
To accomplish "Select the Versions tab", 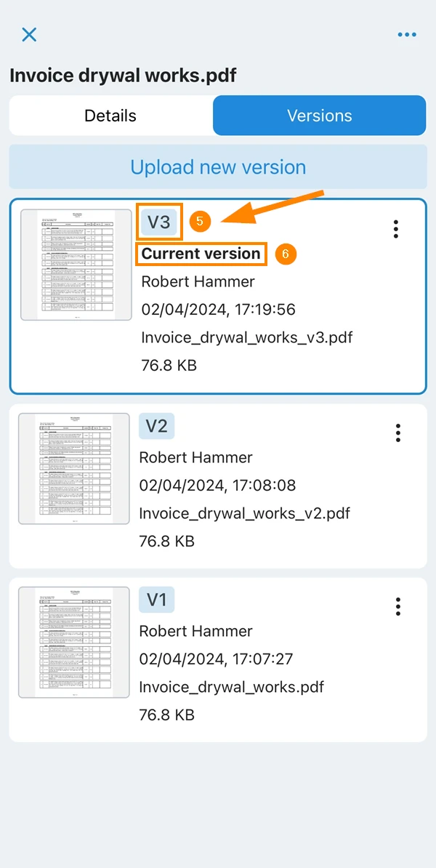I will 319,116.
